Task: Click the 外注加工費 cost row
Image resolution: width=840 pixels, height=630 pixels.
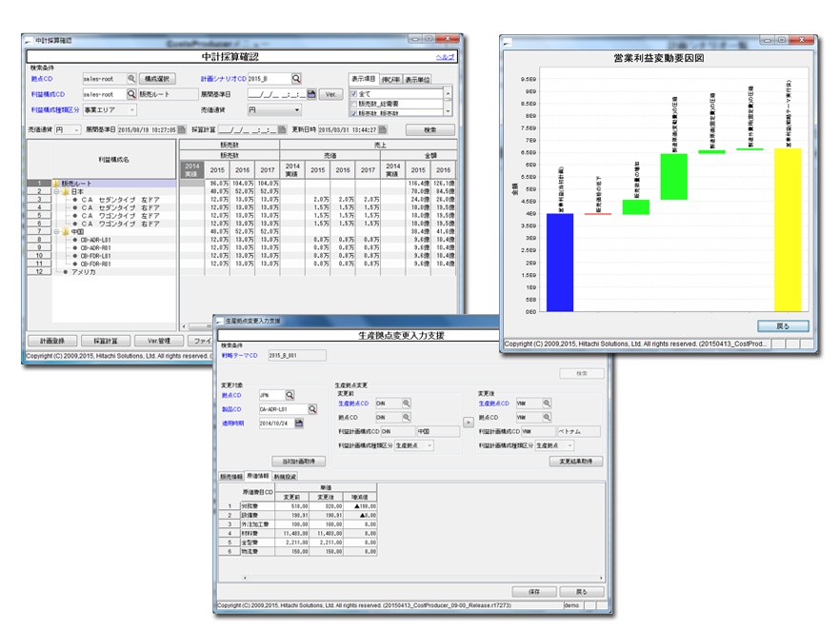Action: click(x=298, y=524)
